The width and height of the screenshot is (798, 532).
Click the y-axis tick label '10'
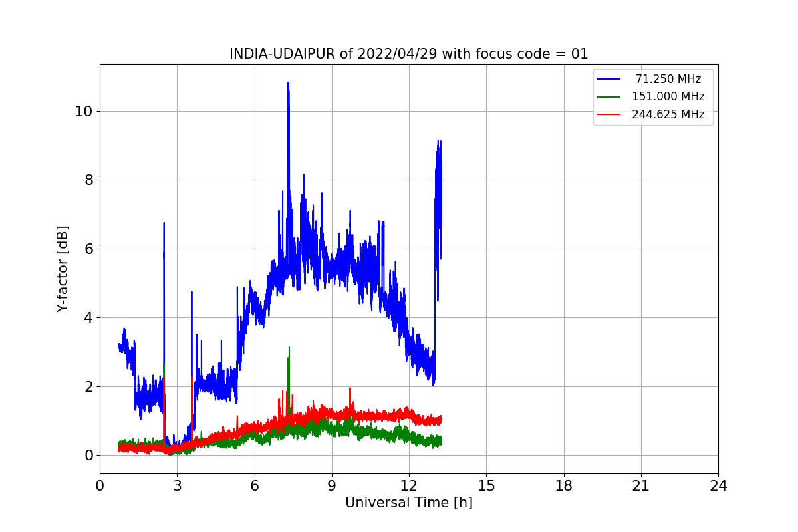pyautogui.click(x=83, y=111)
